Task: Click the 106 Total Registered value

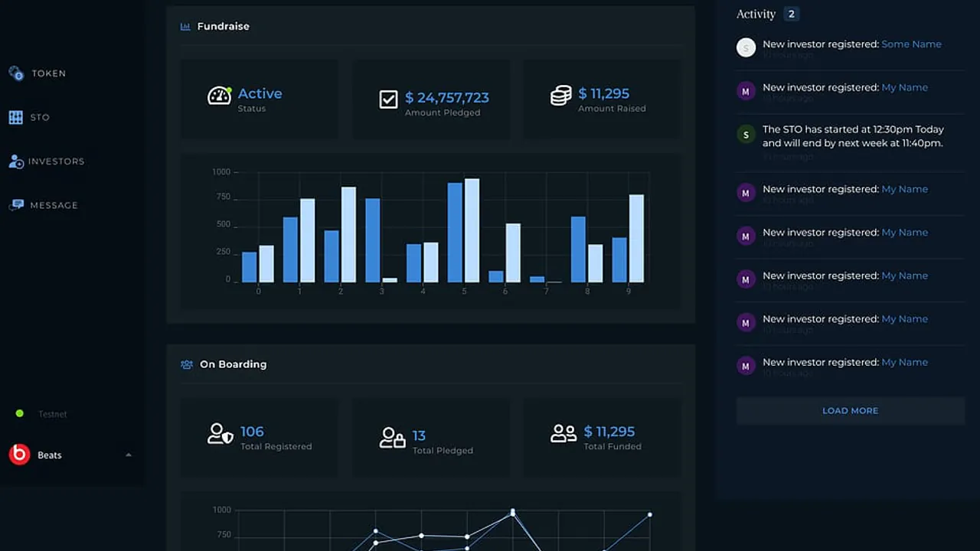Action: tap(252, 432)
